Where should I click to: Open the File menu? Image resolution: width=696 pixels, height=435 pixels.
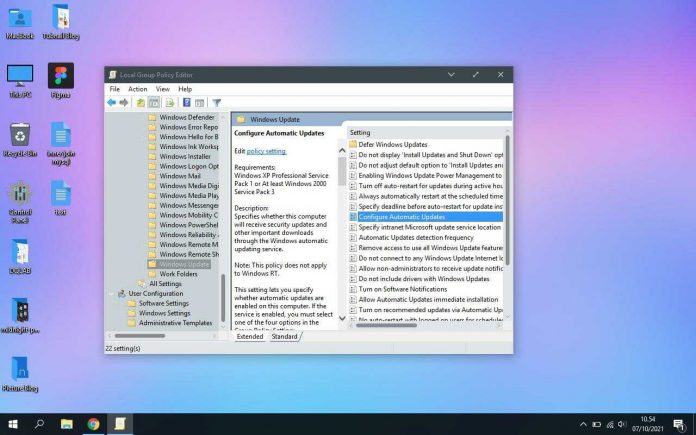click(115, 89)
